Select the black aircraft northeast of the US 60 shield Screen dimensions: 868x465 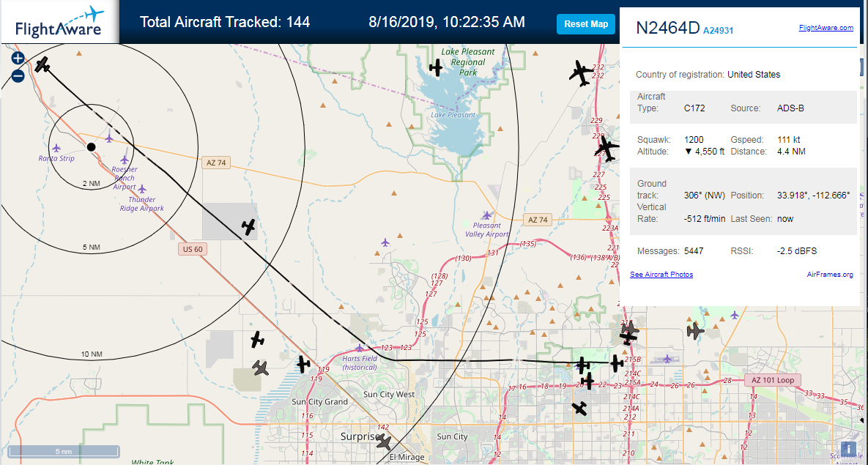(x=249, y=226)
